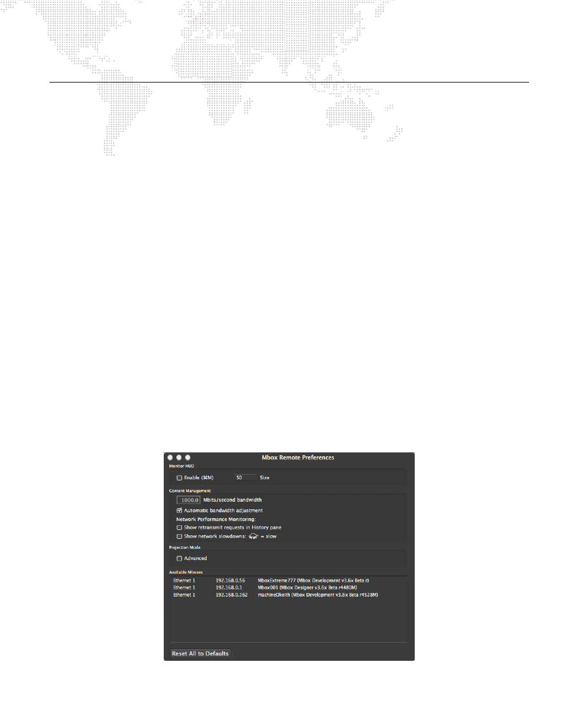Screen dimensions: 562x728
Task: Click the turtle slow-network icon
Action: click(x=253, y=536)
